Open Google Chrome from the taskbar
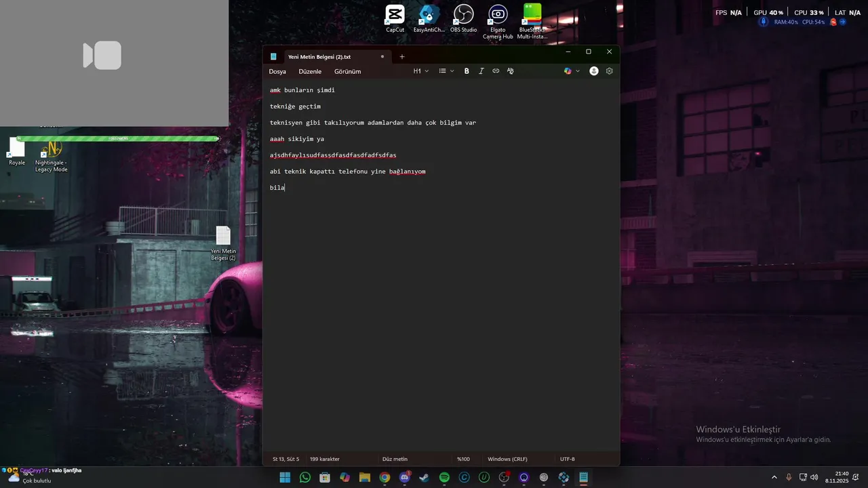The width and height of the screenshot is (868, 488). click(x=384, y=478)
